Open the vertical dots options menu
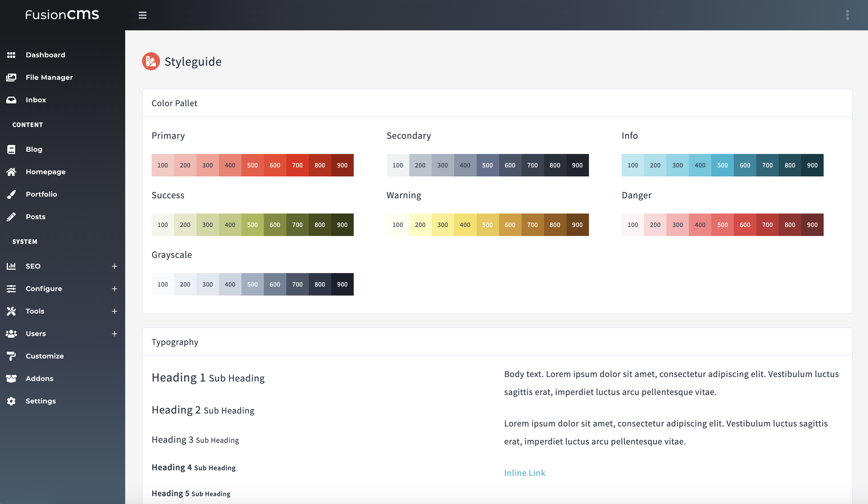 pyautogui.click(x=847, y=15)
